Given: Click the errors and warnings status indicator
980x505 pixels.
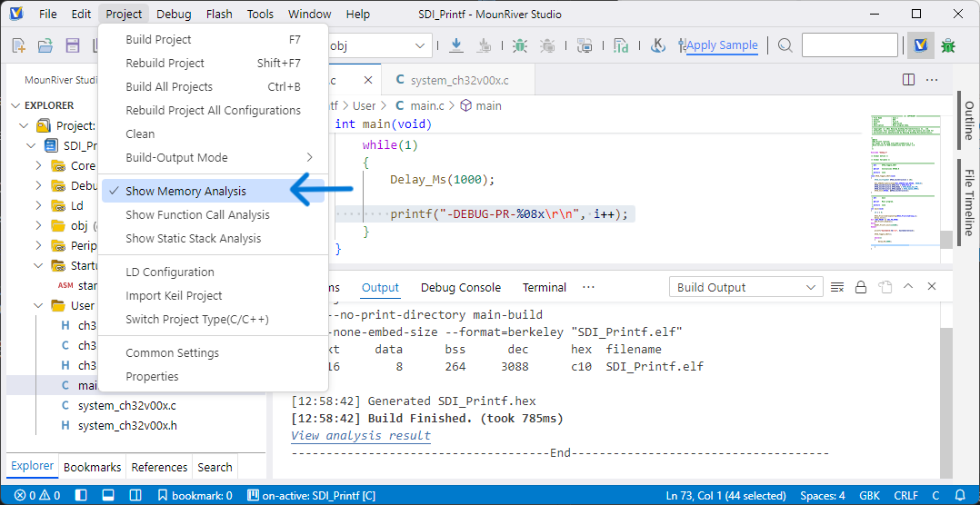Looking at the screenshot, I should tap(37, 496).
